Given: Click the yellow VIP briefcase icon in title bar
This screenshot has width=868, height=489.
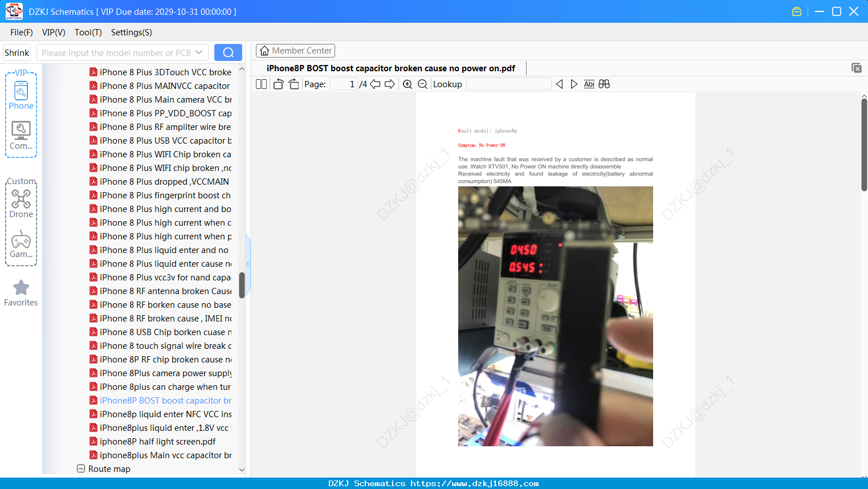Looking at the screenshot, I should (x=797, y=11).
